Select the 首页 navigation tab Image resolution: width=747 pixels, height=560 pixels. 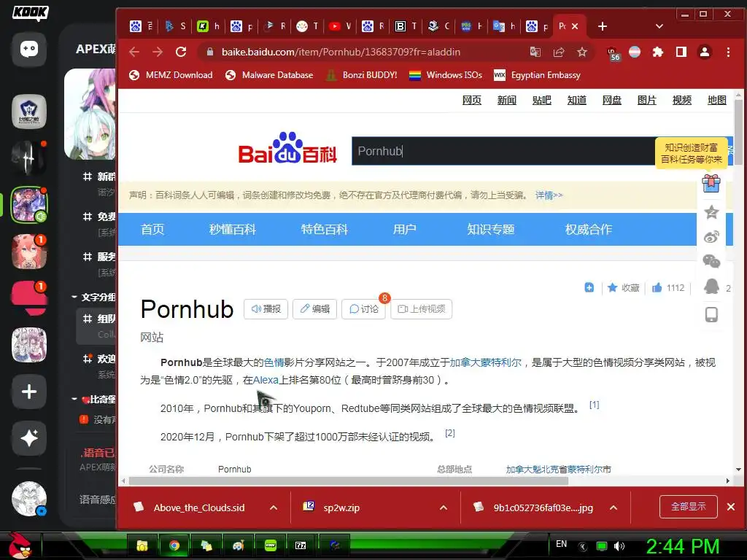click(152, 230)
